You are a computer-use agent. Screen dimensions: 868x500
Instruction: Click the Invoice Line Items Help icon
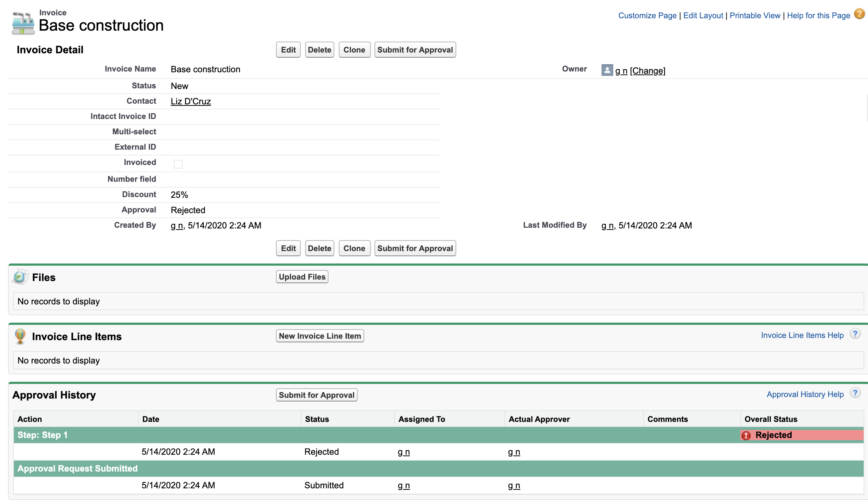pyautogui.click(x=854, y=335)
